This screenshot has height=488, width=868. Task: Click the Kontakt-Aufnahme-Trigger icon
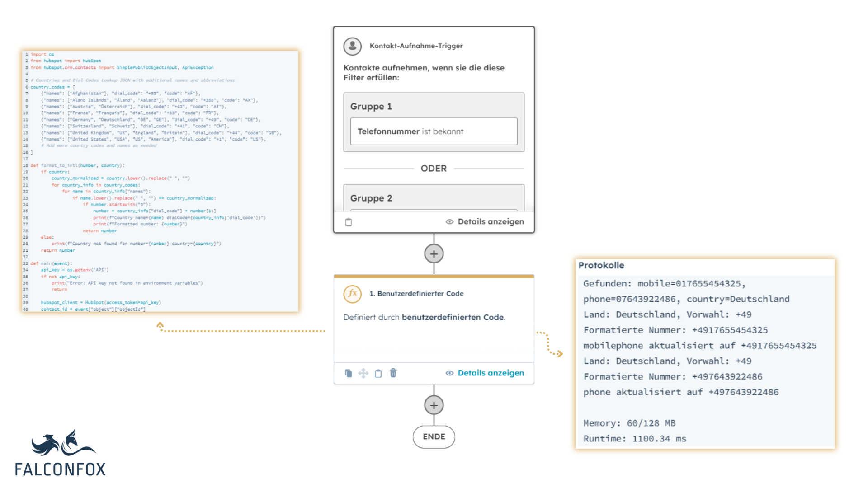(352, 46)
